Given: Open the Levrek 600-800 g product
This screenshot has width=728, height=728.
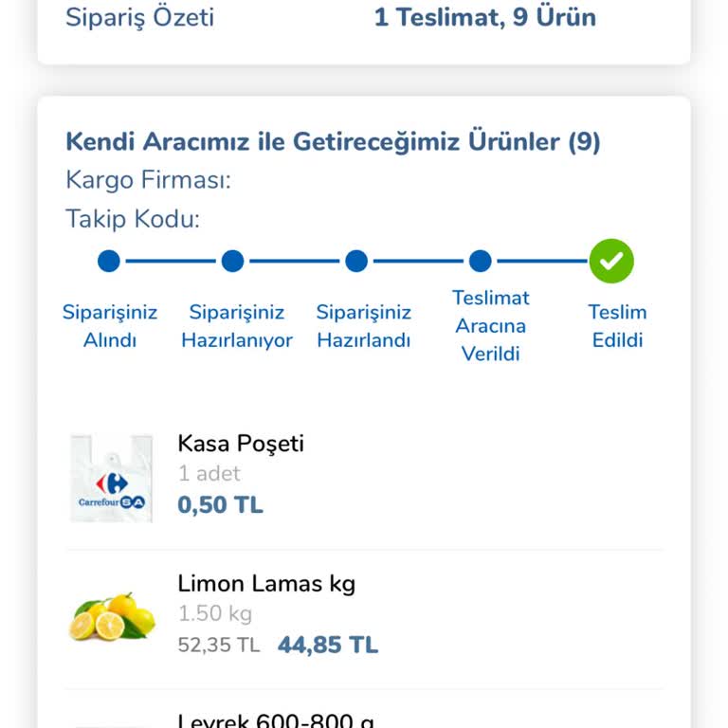Looking at the screenshot, I should tap(276, 719).
